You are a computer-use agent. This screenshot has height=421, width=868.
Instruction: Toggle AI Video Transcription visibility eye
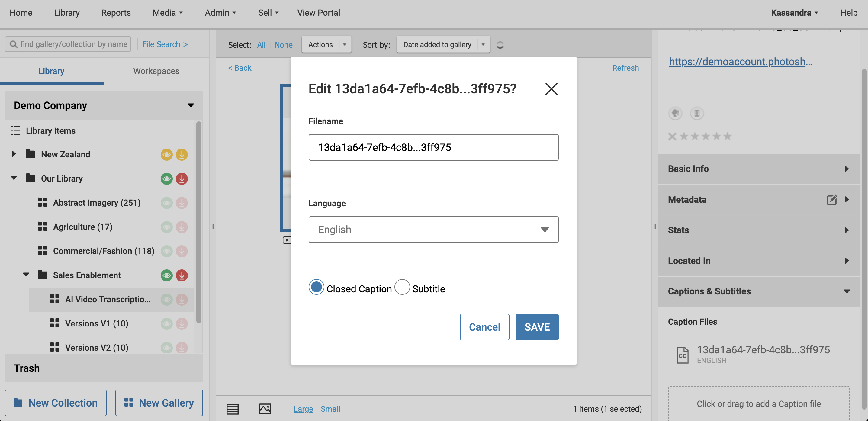pyautogui.click(x=166, y=300)
